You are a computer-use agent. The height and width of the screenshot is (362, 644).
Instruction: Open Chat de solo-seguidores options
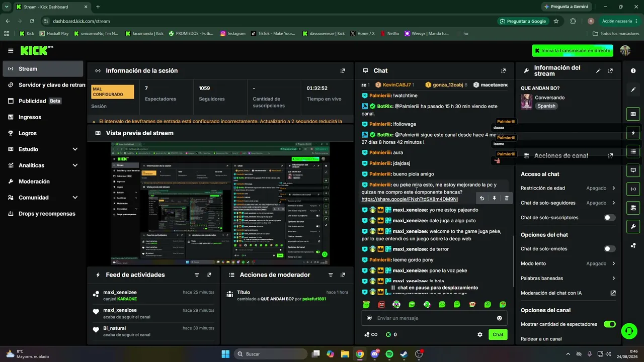pos(568,203)
